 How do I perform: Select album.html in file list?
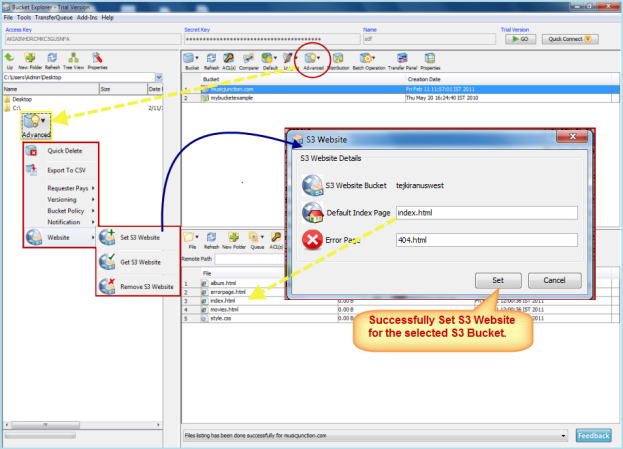[223, 283]
